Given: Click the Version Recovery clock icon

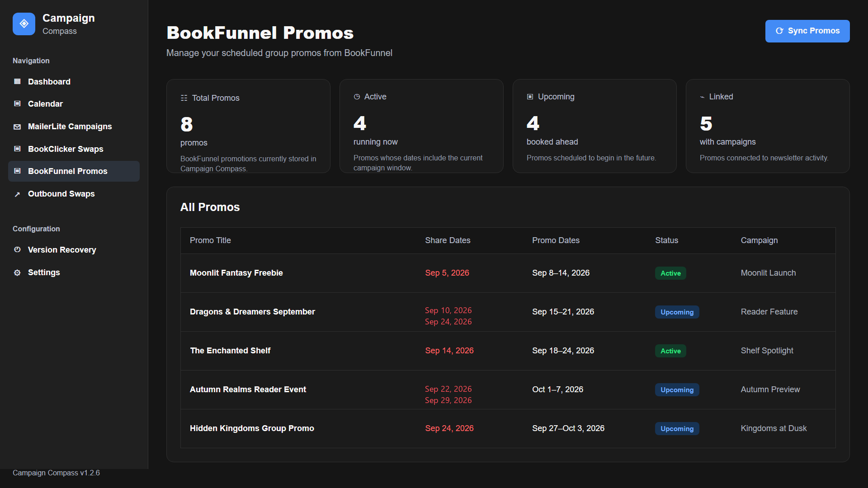Looking at the screenshot, I should [17, 249].
